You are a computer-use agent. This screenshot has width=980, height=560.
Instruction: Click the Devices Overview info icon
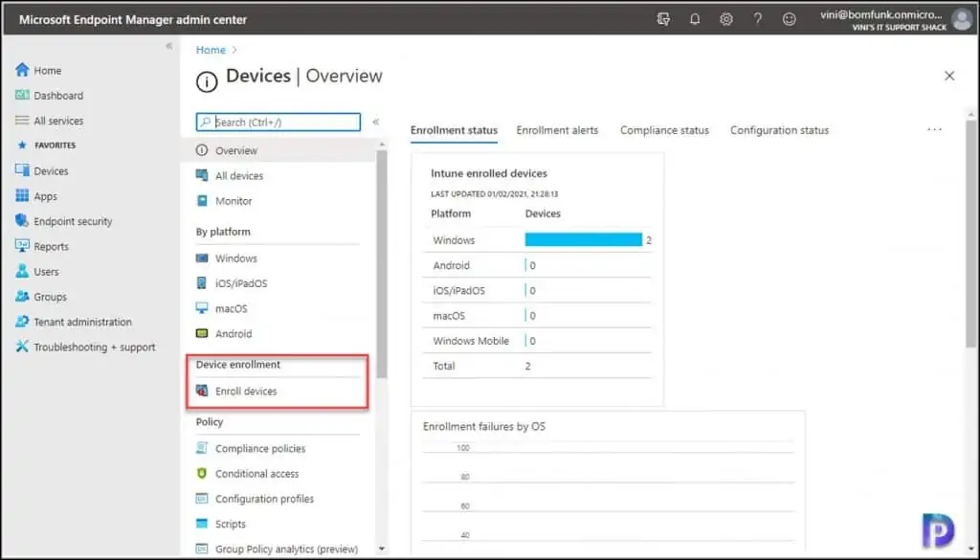[207, 80]
